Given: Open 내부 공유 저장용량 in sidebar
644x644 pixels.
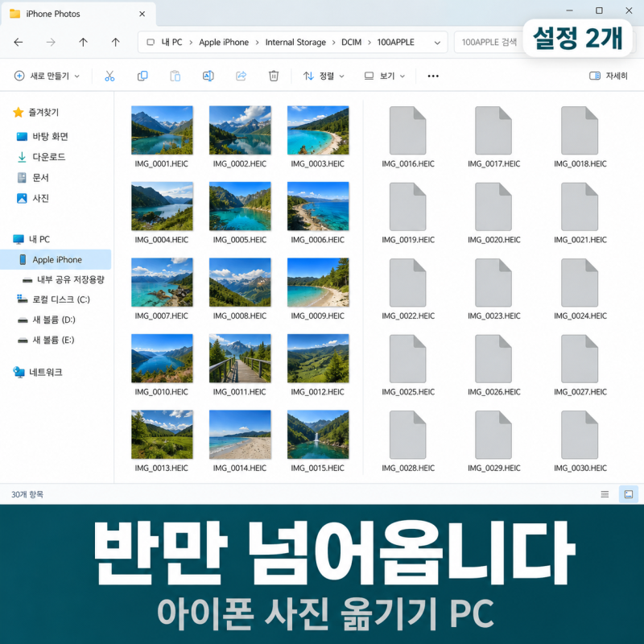Looking at the screenshot, I should [64, 279].
